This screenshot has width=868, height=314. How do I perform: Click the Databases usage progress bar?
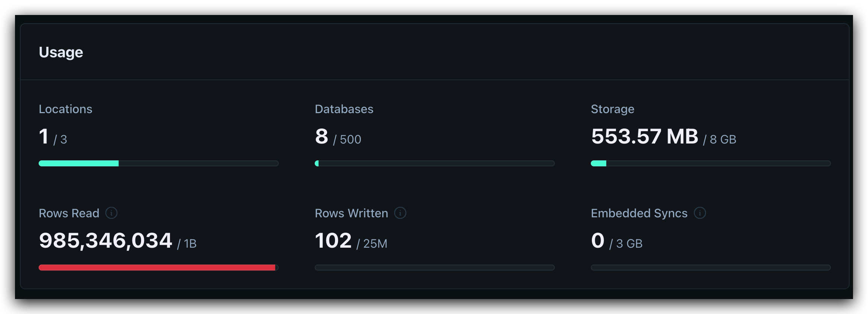click(x=435, y=163)
